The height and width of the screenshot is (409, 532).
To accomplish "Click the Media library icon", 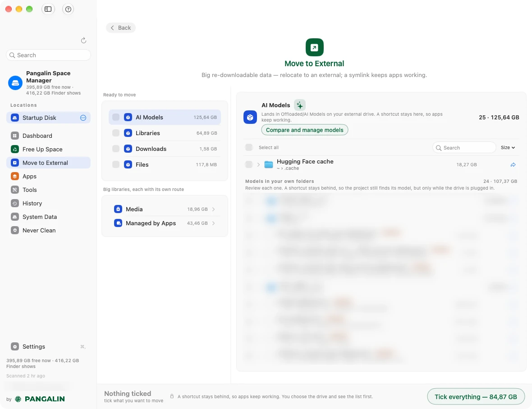I will coord(118,209).
